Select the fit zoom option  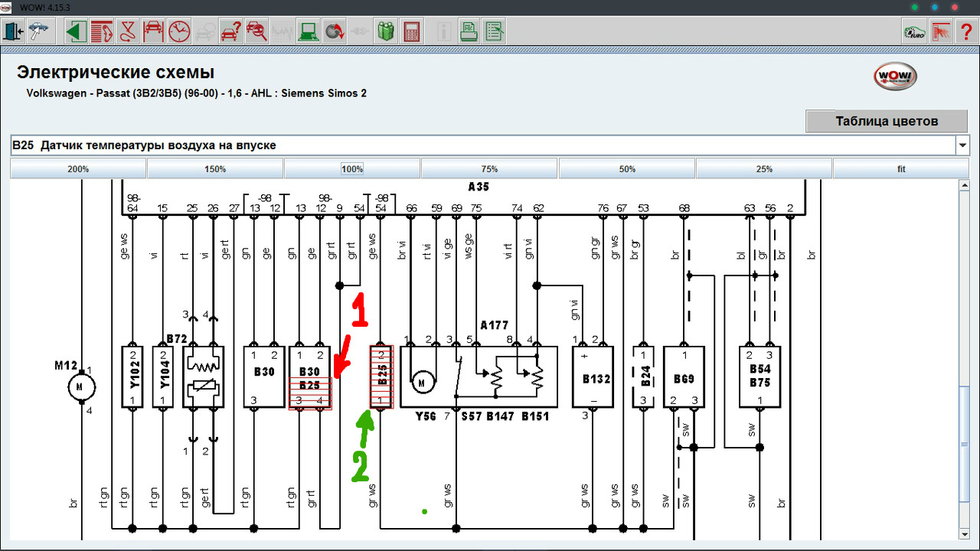[901, 168]
